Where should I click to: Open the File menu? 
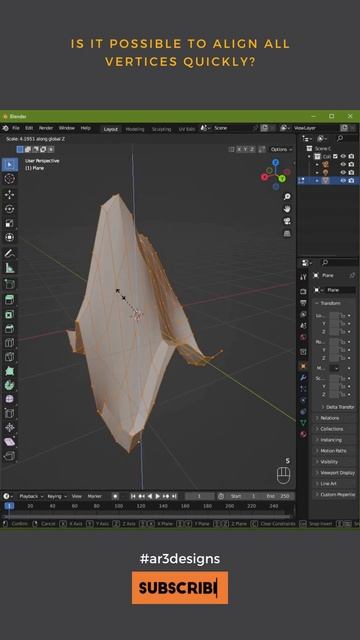click(x=16, y=128)
